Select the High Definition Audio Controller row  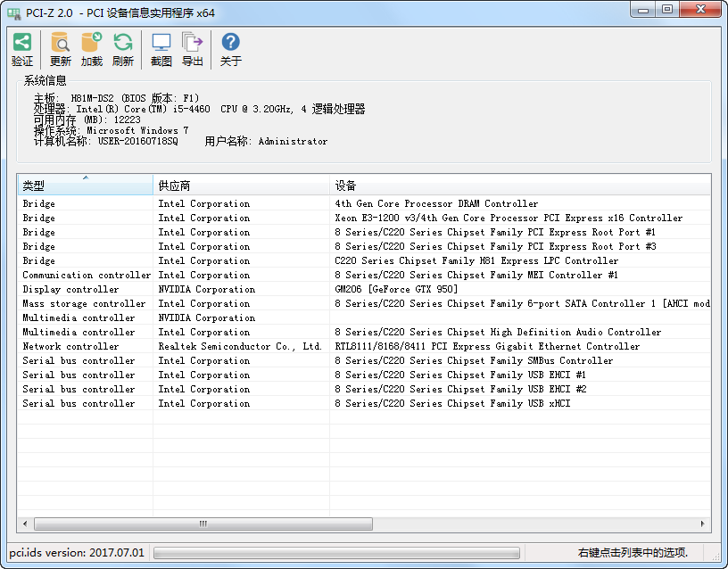point(498,332)
